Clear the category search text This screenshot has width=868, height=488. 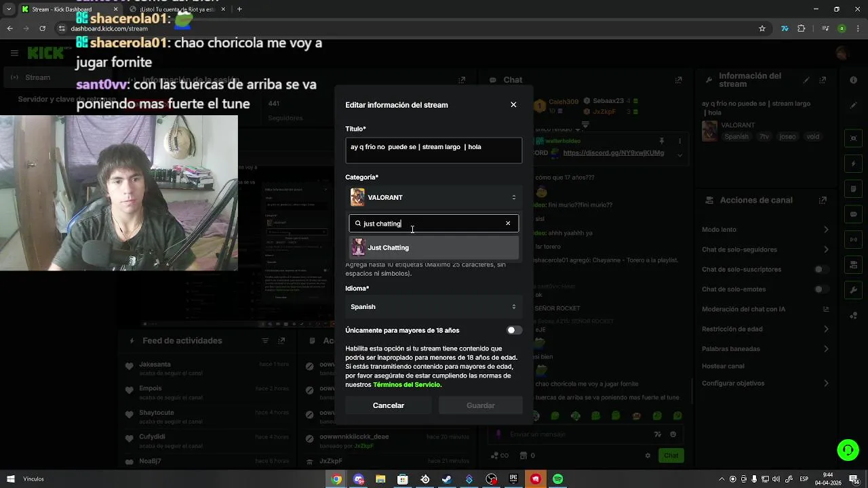508,224
